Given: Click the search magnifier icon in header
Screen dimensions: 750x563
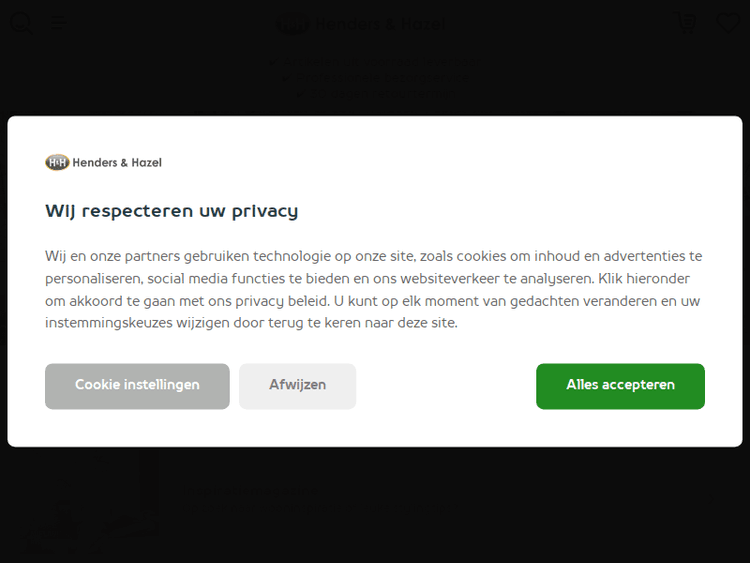Looking at the screenshot, I should [x=20, y=22].
